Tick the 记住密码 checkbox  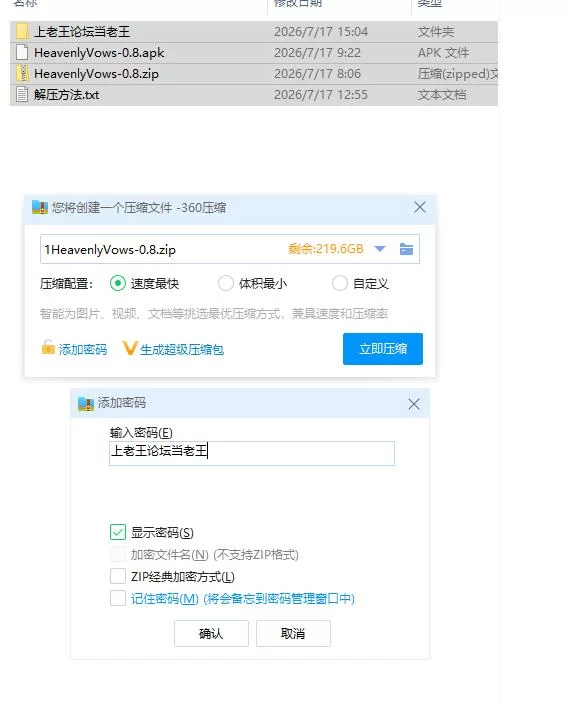(118, 598)
